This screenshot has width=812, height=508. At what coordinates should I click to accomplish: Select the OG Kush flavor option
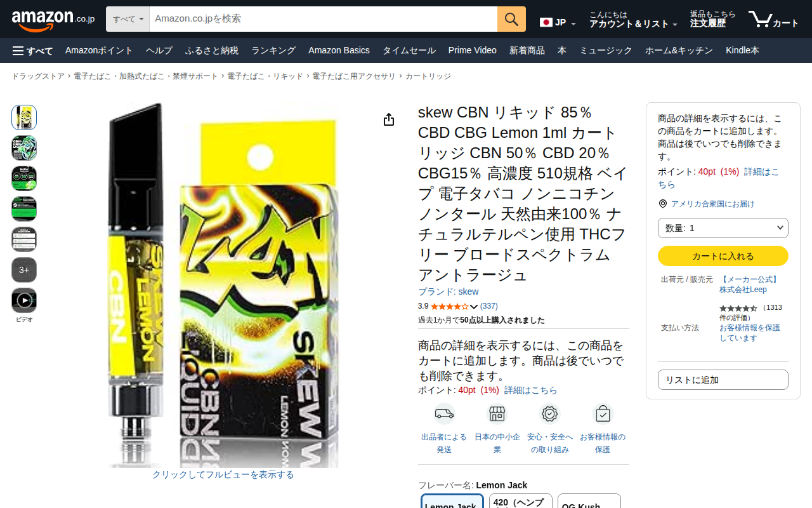tap(589, 502)
